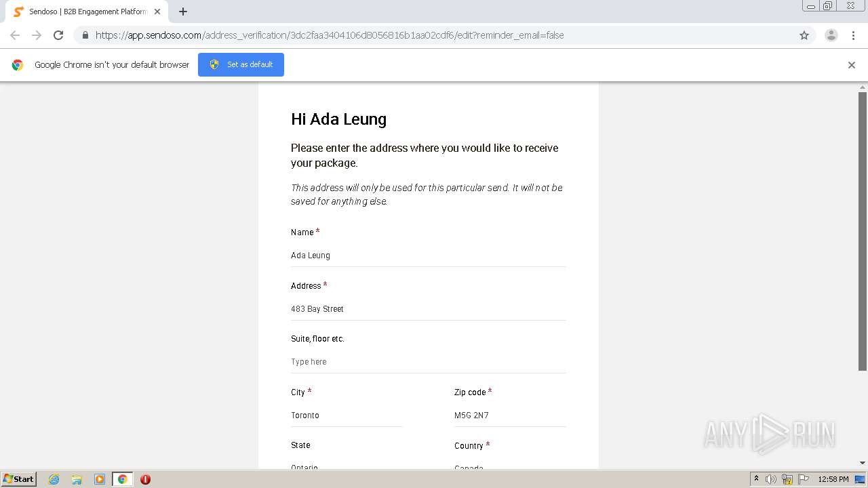Image resolution: width=868 pixels, height=488 pixels.
Task: Open the Chrome profile avatar icon
Action: pyautogui.click(x=831, y=35)
